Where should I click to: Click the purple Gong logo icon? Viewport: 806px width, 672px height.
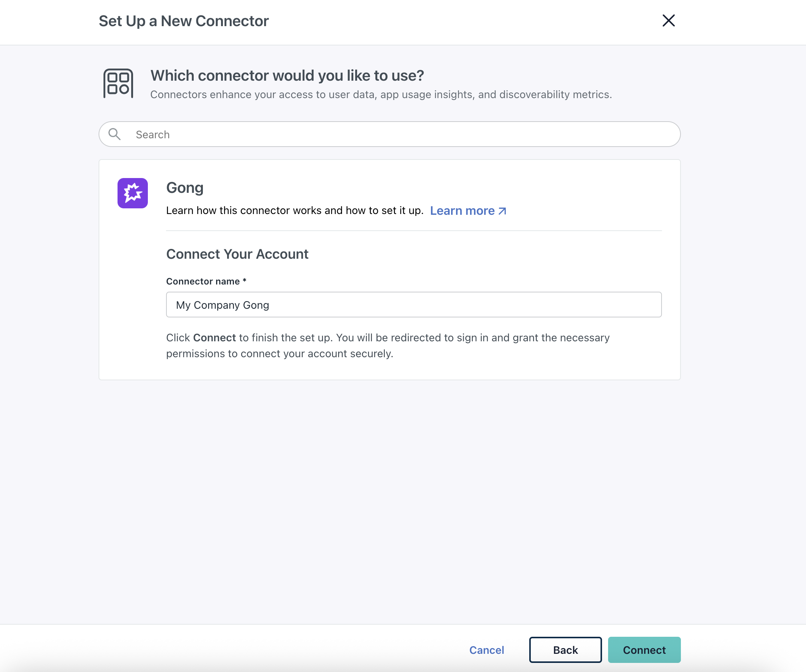132,193
